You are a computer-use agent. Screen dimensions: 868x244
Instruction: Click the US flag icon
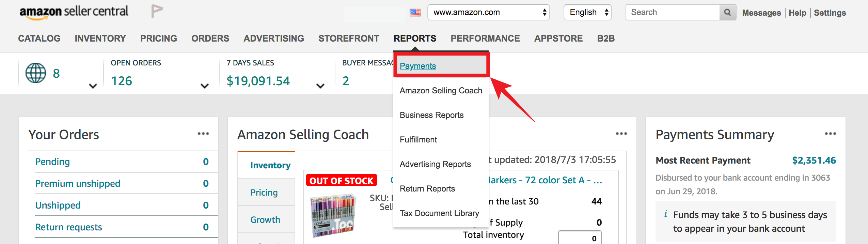(415, 13)
